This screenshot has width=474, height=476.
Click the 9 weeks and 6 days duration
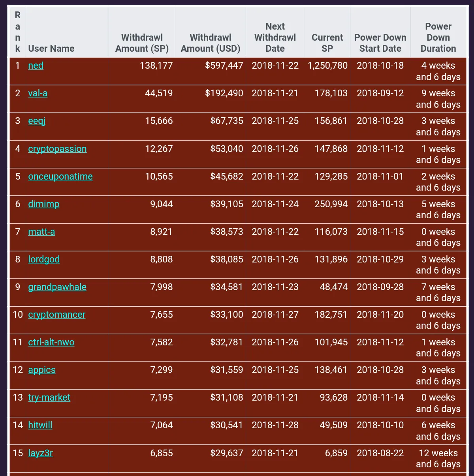(438, 99)
